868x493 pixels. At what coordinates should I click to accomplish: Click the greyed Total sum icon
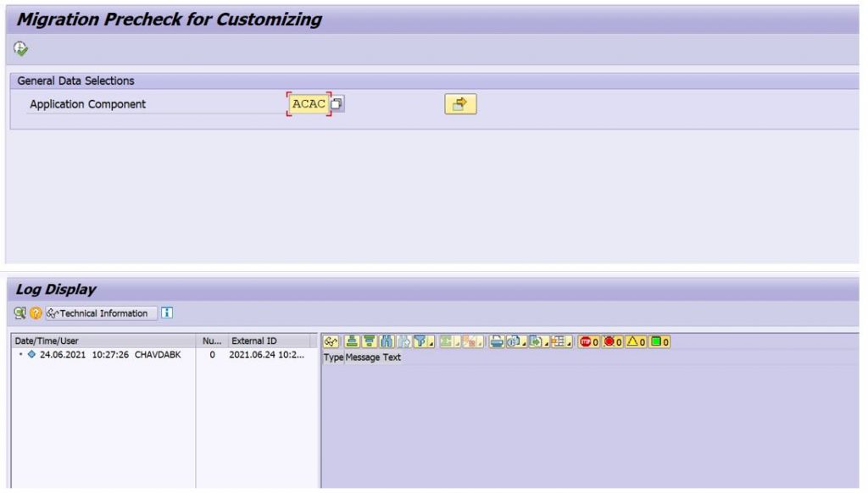pyautogui.click(x=446, y=342)
